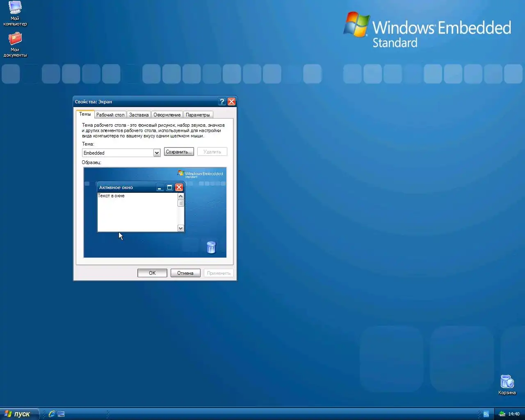Open the пуск Start button
525x420 pixels.
click(x=19, y=414)
